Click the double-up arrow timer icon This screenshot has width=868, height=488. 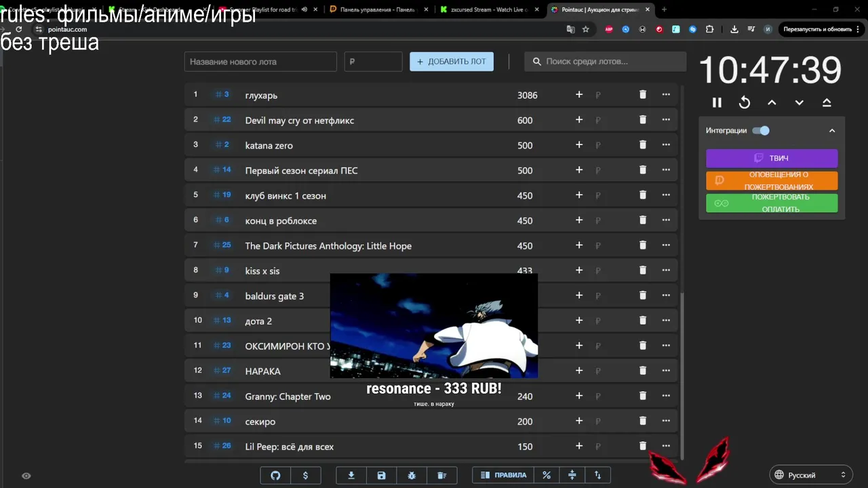point(827,102)
